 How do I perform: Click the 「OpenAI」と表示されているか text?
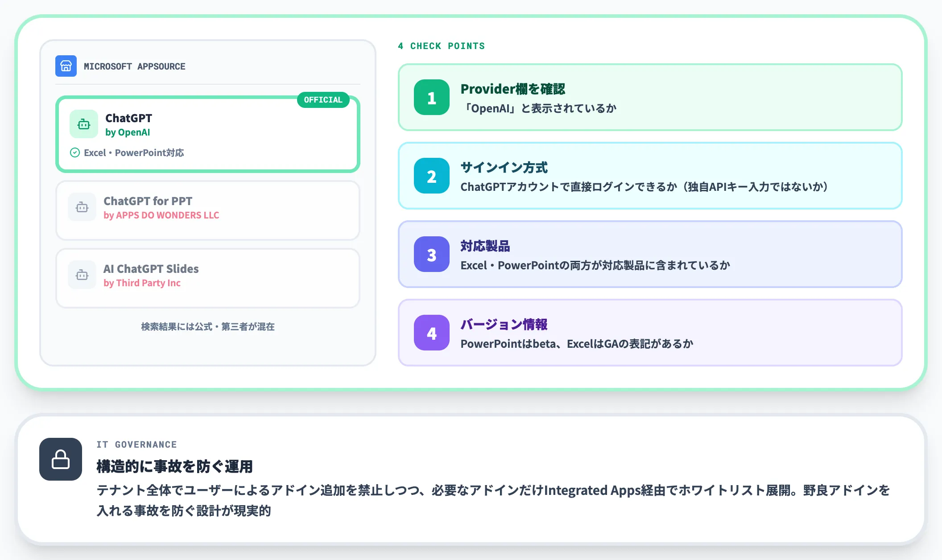point(539,108)
